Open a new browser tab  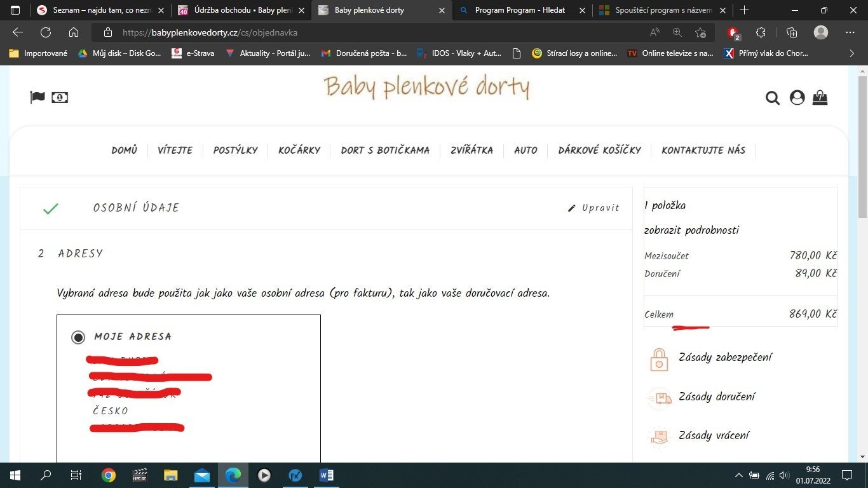745,10
